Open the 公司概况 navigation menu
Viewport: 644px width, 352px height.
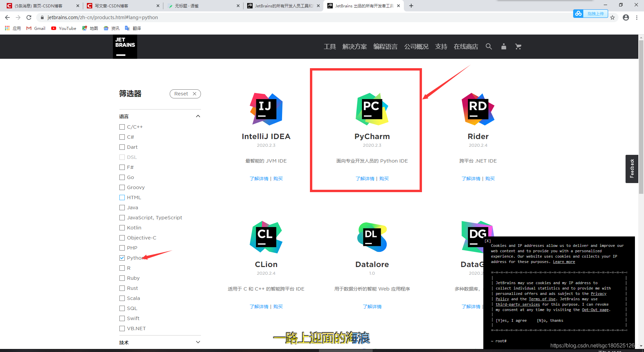[416, 47]
